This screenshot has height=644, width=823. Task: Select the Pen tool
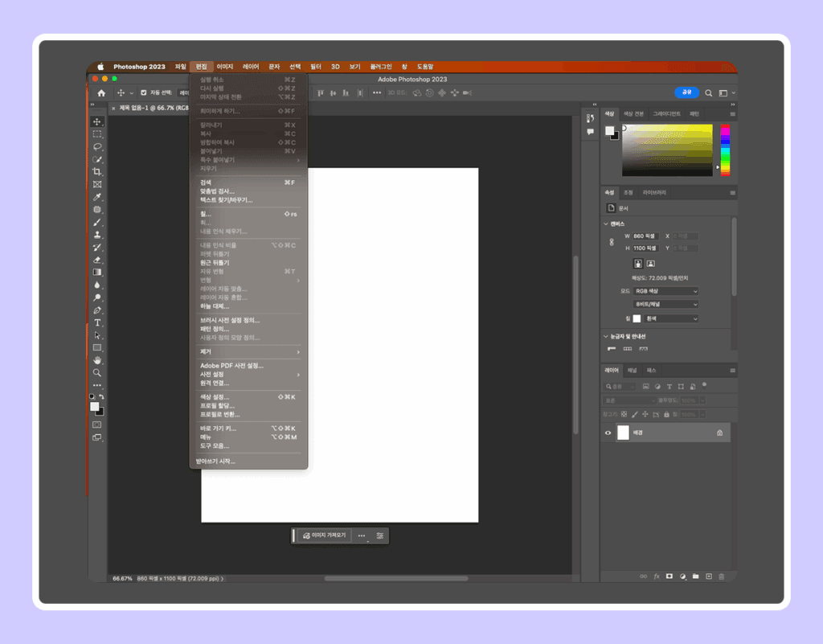click(x=97, y=310)
